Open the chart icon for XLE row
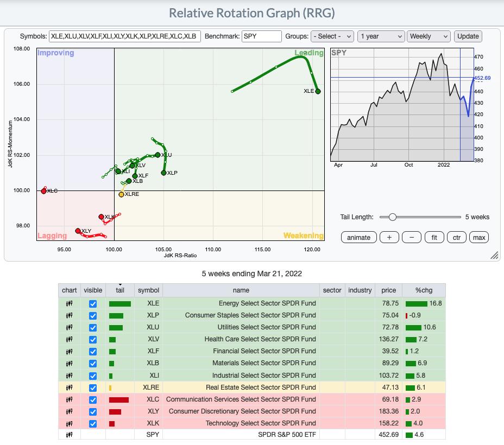 point(69,303)
